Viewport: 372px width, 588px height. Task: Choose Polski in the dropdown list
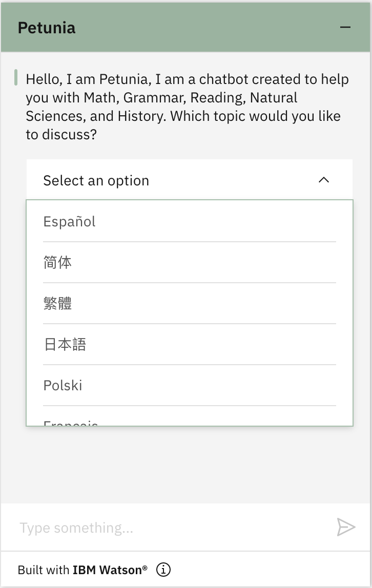[x=190, y=385]
